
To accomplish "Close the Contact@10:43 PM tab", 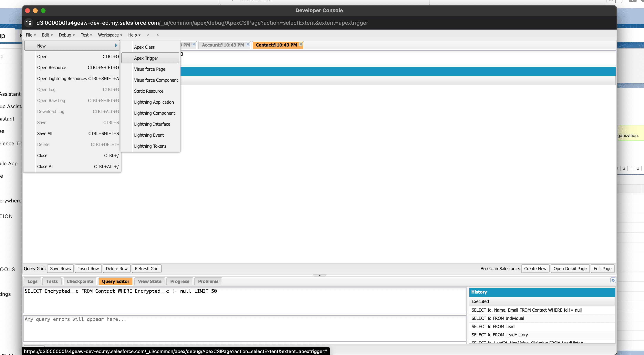I will click(x=301, y=45).
